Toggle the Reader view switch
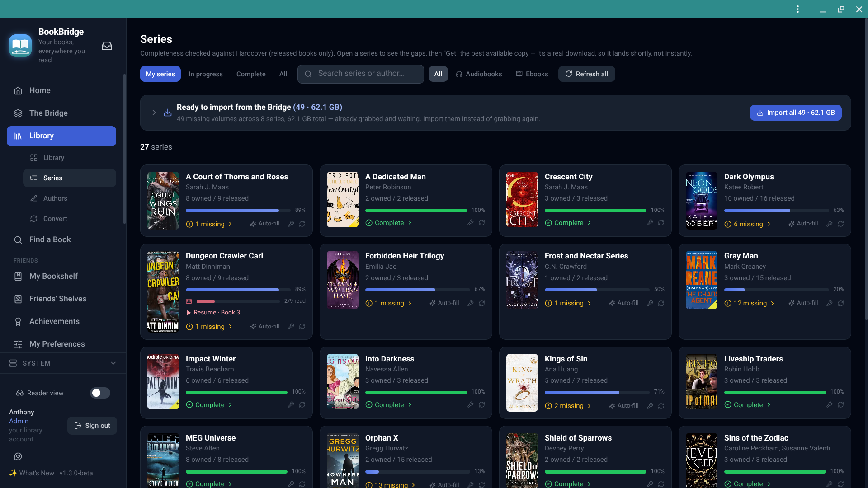Viewport: 868px width, 488px height. point(100,393)
